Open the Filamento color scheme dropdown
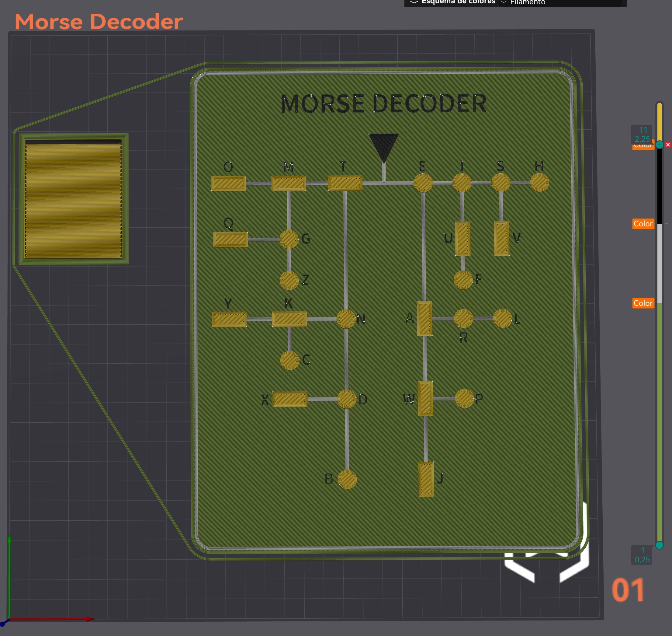 coord(560,2)
